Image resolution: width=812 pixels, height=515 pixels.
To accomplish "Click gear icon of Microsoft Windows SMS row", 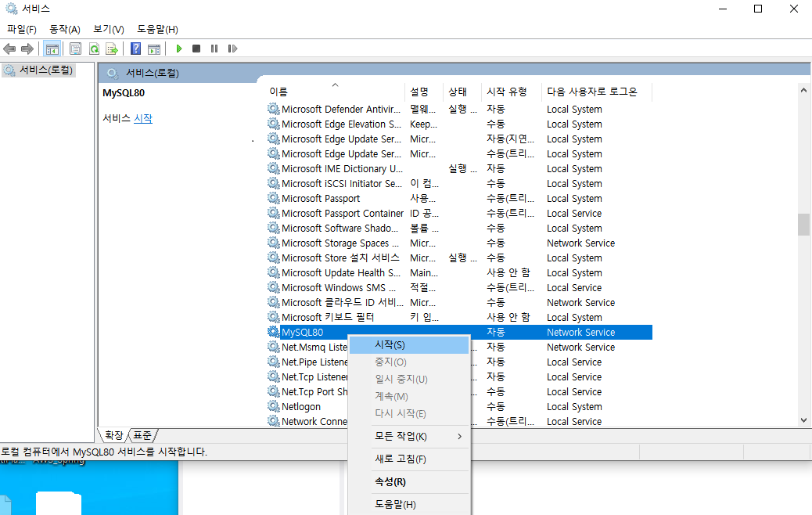I will click(x=274, y=287).
